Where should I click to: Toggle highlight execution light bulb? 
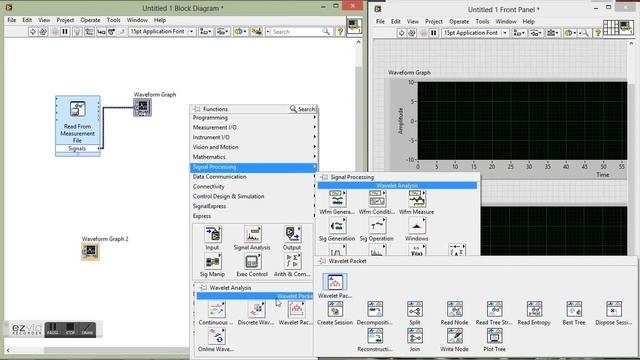point(77,31)
